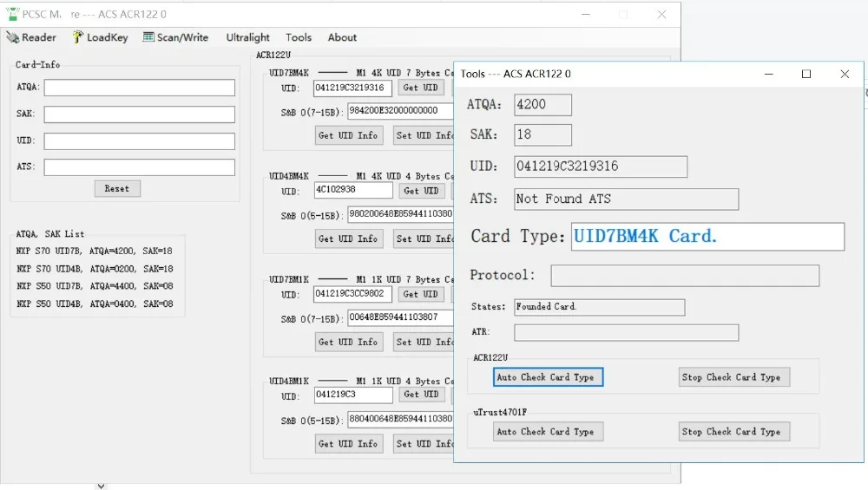Image resolution: width=868 pixels, height=490 pixels.
Task: Select list row NXP S50 UID7B ATQA=4400
Action: (94, 286)
